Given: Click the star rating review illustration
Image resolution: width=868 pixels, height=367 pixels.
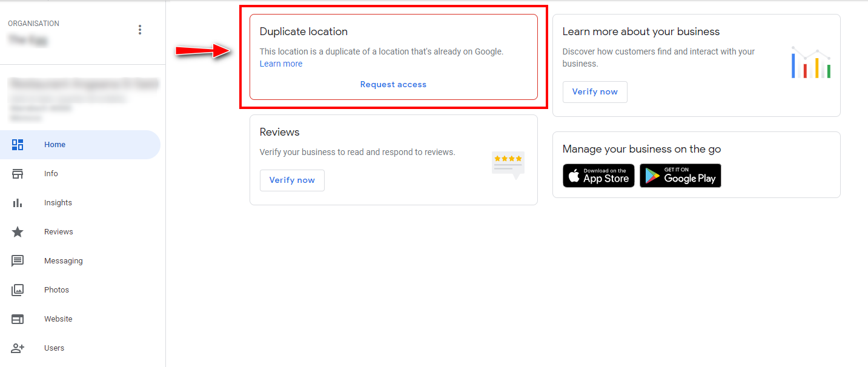Looking at the screenshot, I should coord(508,165).
